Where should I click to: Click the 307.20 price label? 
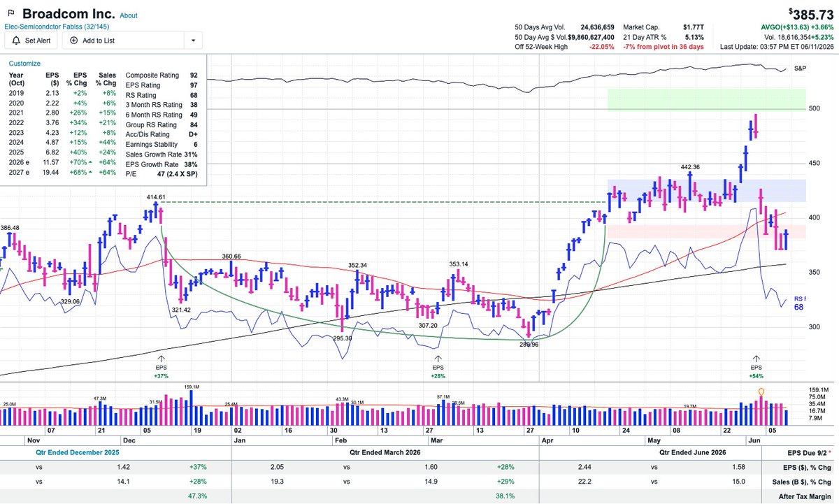point(428,326)
